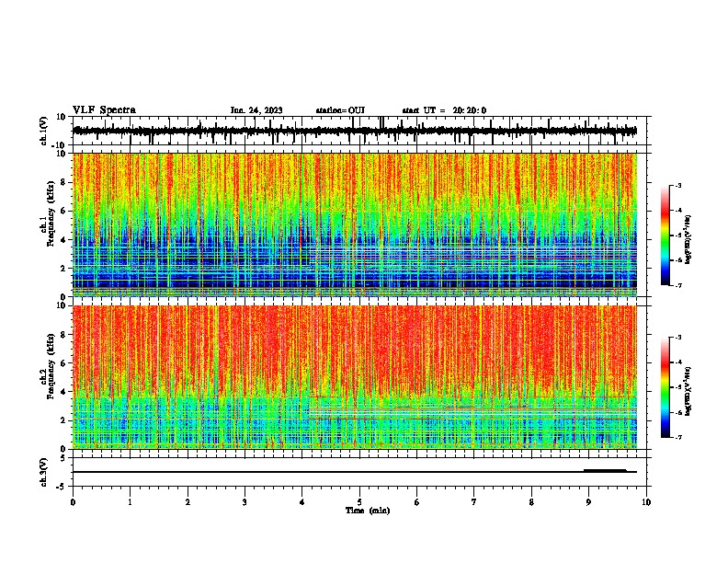Click the time axis tick label '1'

pos(130,502)
